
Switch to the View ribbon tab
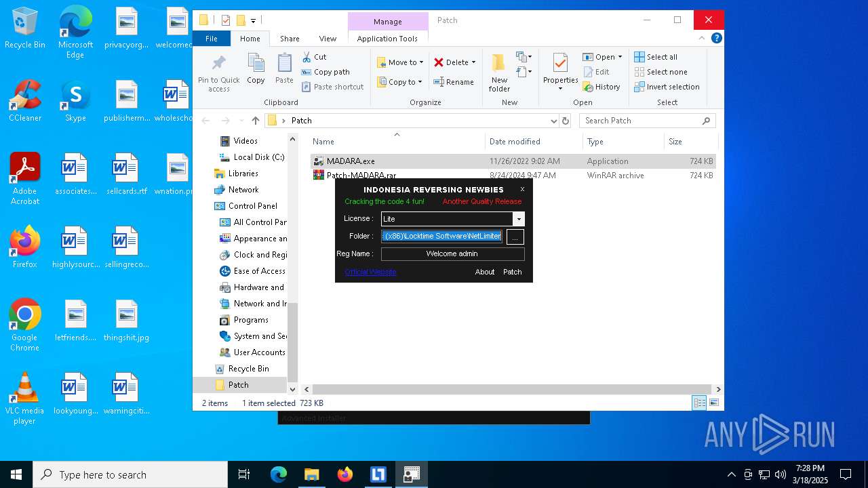[x=328, y=39]
